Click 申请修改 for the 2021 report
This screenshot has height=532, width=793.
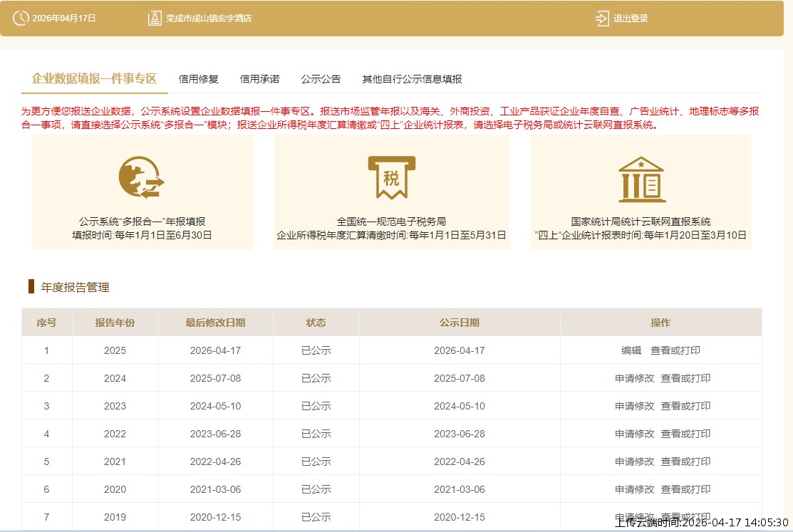[635, 461]
